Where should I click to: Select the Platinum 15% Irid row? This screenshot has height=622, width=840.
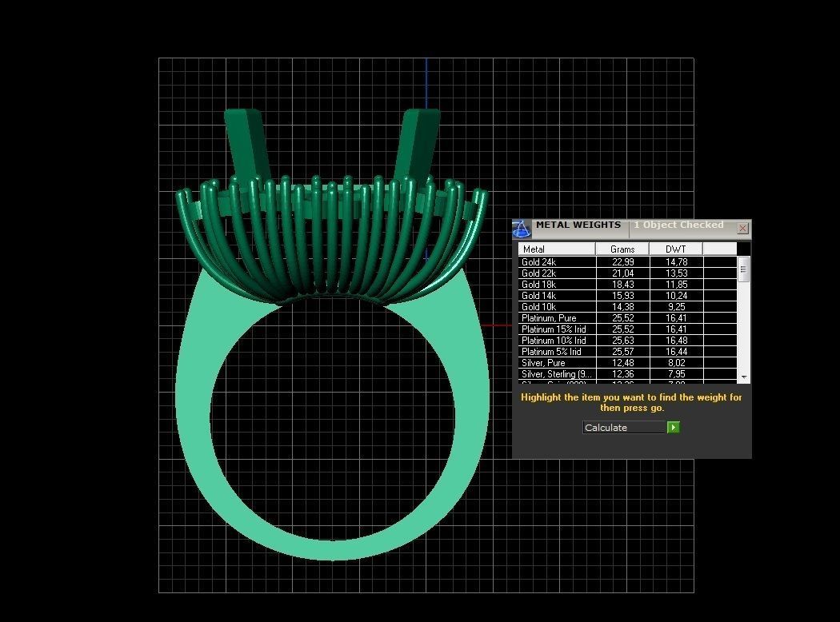[x=627, y=329]
